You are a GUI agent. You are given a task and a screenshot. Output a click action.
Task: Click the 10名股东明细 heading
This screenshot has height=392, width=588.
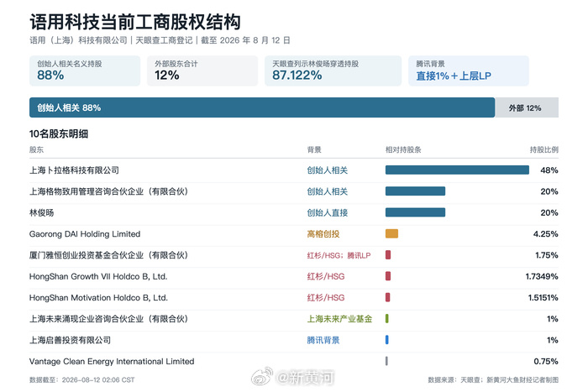click(59, 133)
